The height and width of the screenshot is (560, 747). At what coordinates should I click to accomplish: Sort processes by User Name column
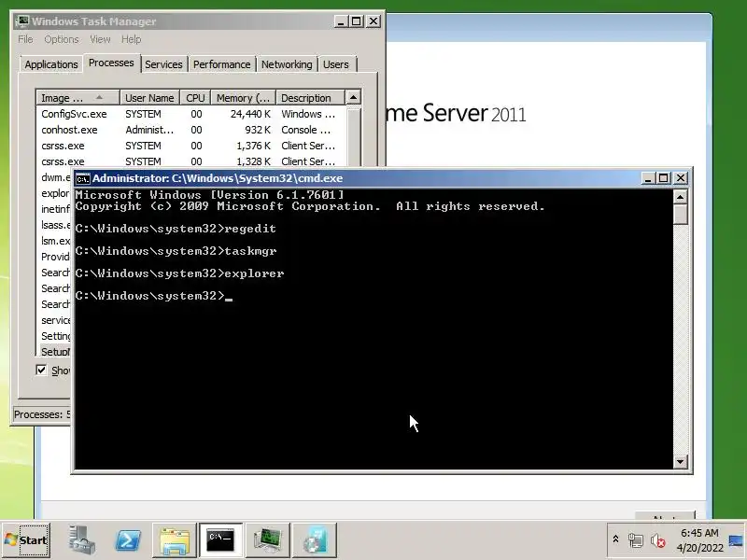pyautogui.click(x=149, y=98)
